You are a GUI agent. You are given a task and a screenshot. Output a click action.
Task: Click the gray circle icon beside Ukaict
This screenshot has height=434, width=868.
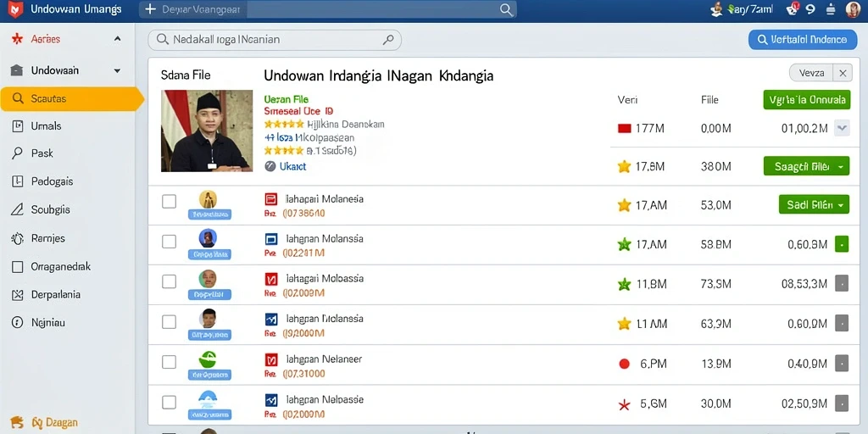(x=270, y=165)
